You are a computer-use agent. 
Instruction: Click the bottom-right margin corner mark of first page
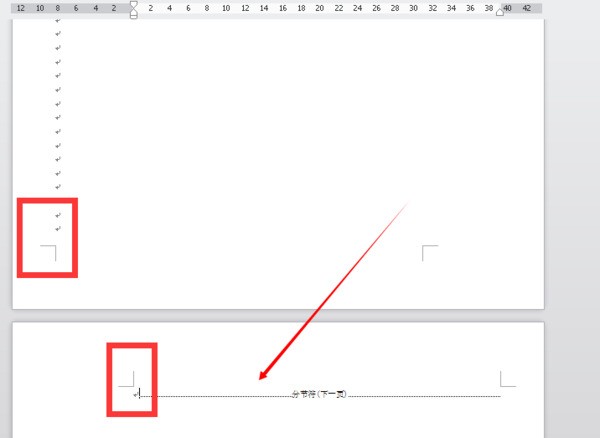tap(430, 253)
